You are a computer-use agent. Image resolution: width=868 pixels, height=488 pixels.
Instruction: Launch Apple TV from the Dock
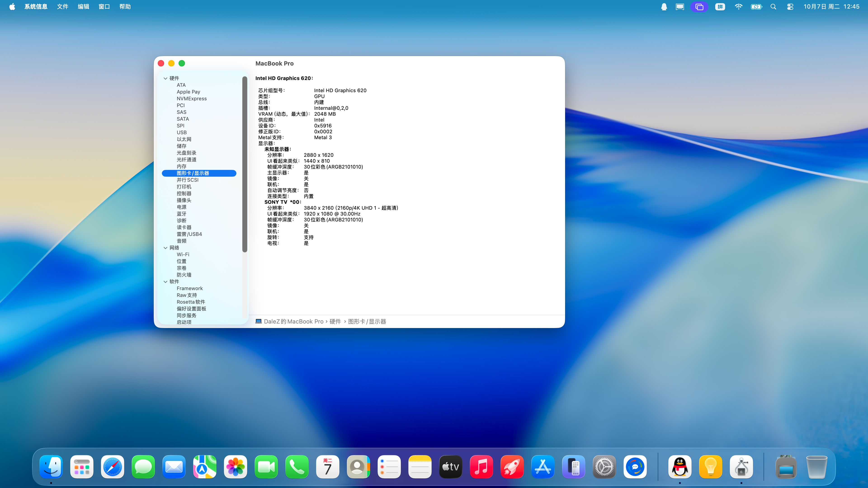coord(451,467)
